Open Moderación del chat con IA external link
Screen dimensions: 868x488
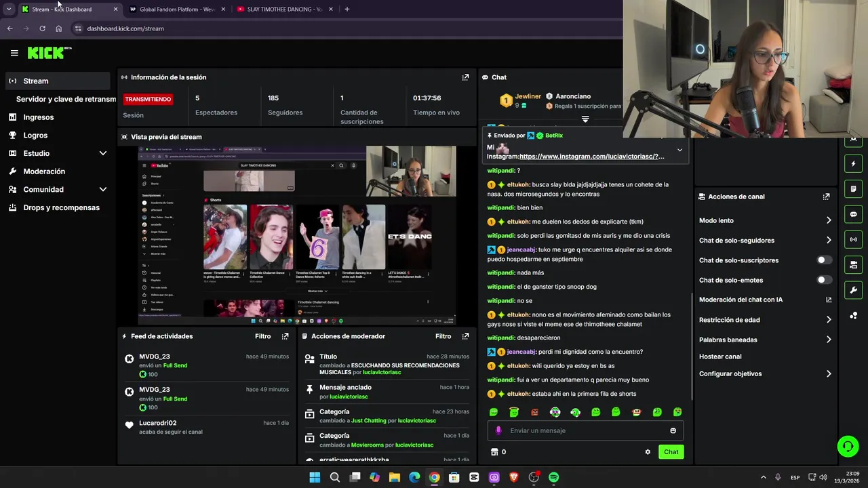(829, 300)
